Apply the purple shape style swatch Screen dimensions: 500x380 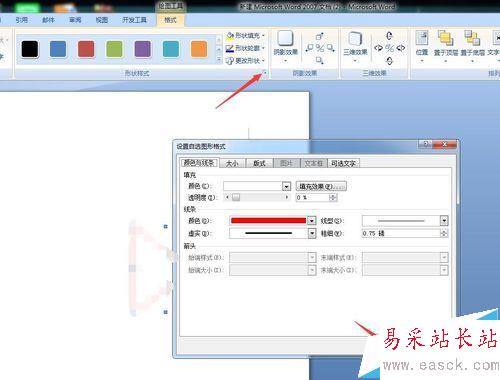click(143, 49)
